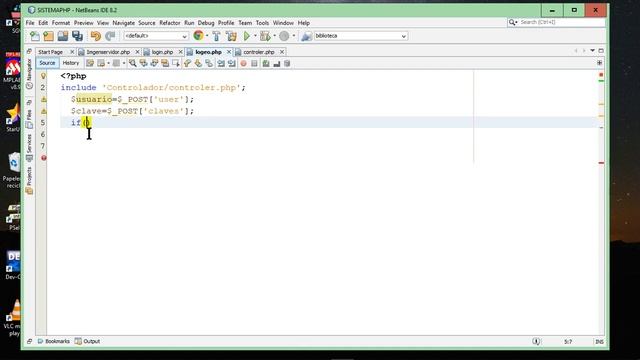640x360 pixels.
Task: Click the Undo arrow icon
Action: coord(96,36)
